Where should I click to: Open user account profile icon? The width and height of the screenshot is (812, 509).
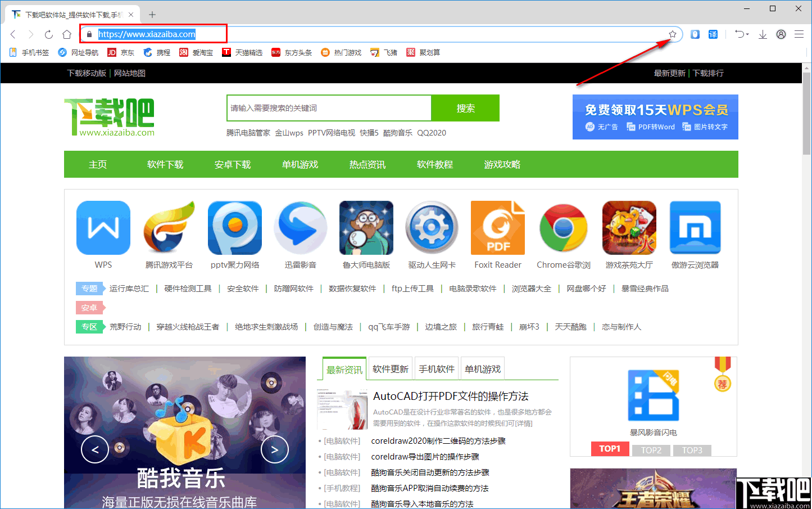click(x=781, y=34)
